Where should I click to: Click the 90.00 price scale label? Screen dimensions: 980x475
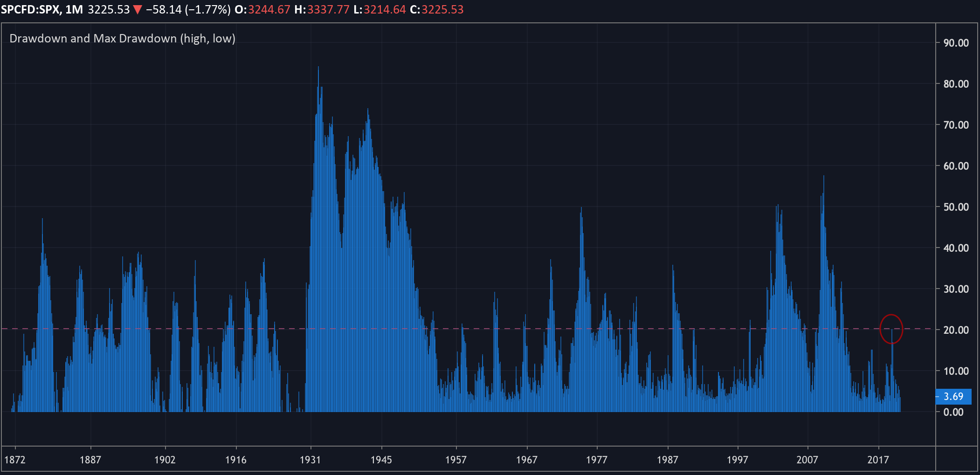click(x=956, y=43)
